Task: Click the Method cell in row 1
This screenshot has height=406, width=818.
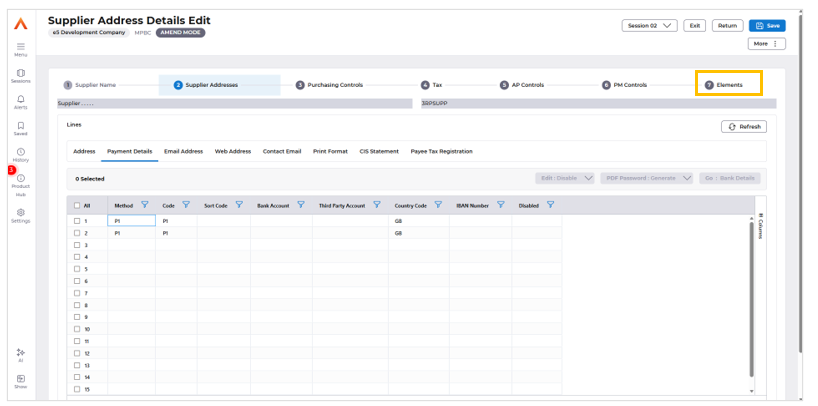Action: pos(131,221)
